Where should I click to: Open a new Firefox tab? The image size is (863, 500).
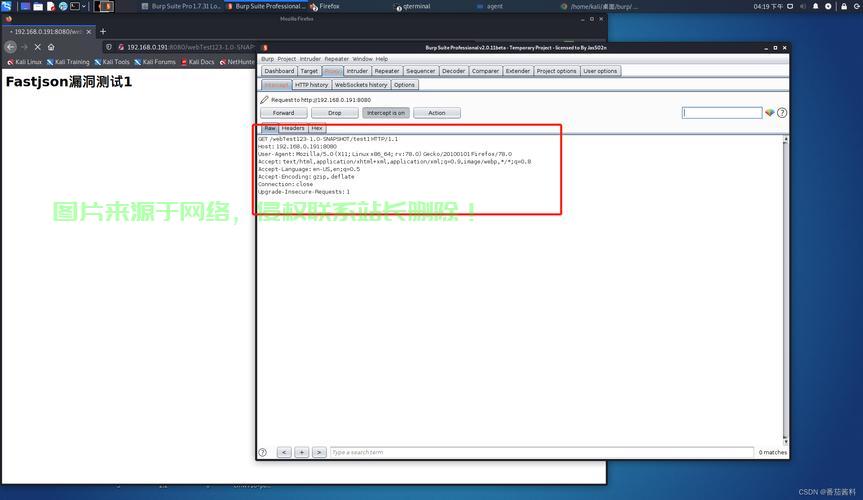click(103, 31)
